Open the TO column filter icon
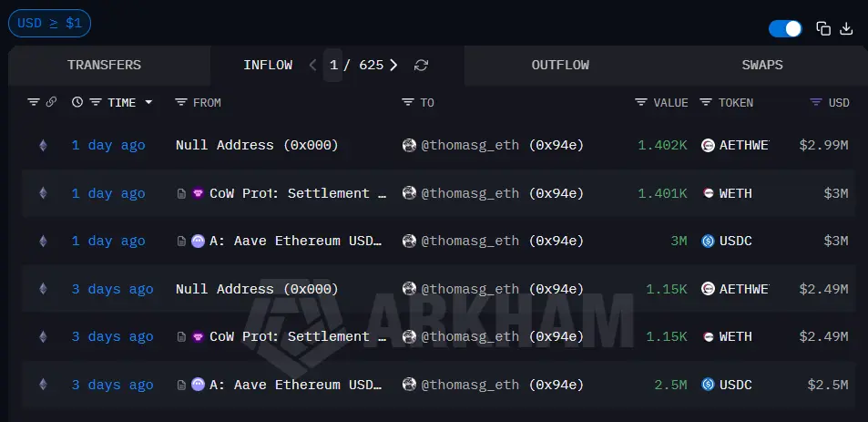868x422 pixels. coord(408,103)
